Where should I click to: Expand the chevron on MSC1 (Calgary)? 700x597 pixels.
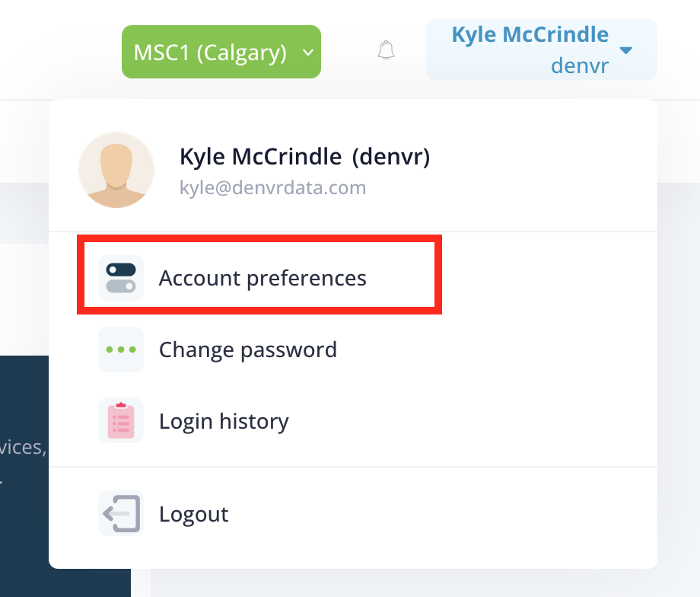308,53
